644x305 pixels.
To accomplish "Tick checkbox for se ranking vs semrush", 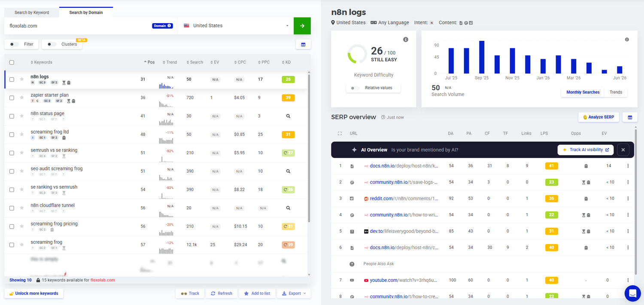I will (12, 189).
